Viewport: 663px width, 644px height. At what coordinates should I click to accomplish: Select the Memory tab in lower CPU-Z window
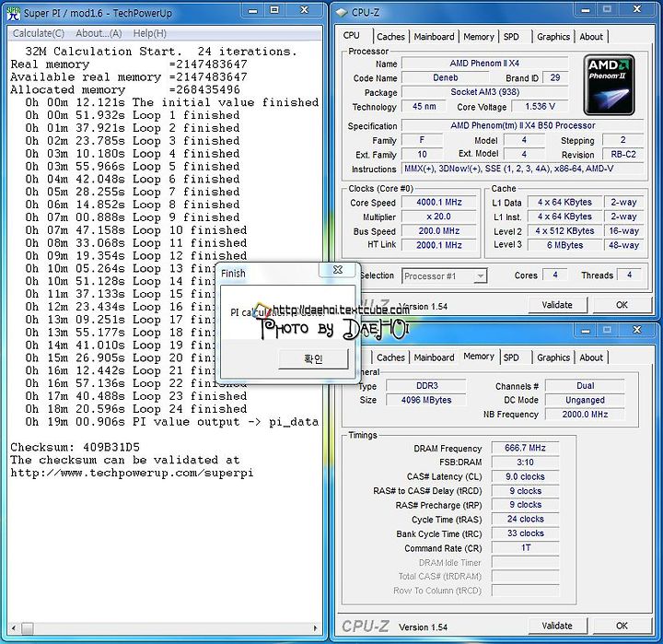479,357
